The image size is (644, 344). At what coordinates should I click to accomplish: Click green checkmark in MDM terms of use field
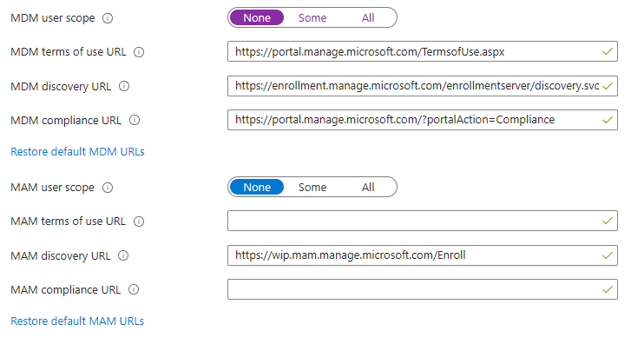608,52
